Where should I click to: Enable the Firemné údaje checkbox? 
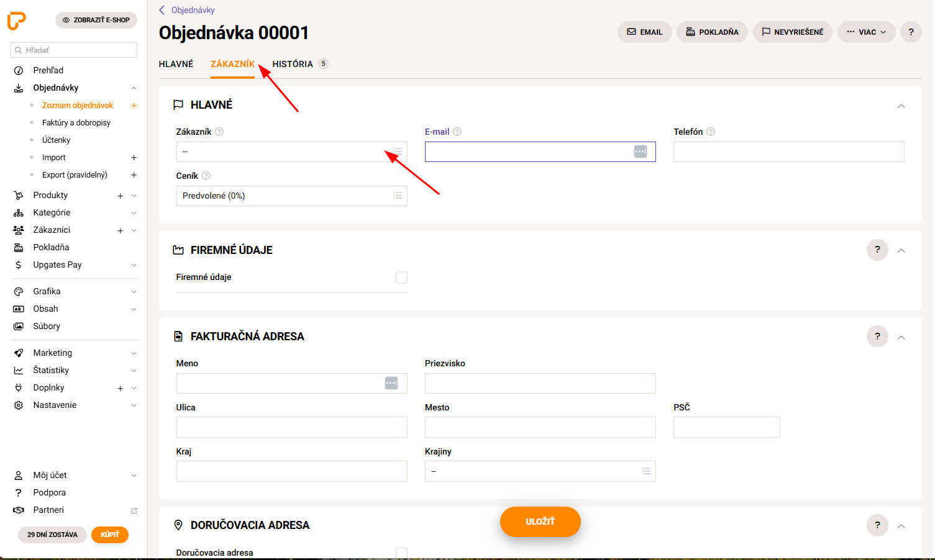tap(401, 278)
